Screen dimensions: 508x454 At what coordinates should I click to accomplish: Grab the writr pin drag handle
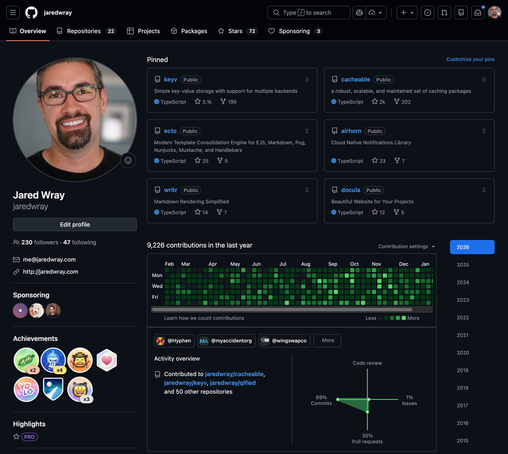(307, 190)
